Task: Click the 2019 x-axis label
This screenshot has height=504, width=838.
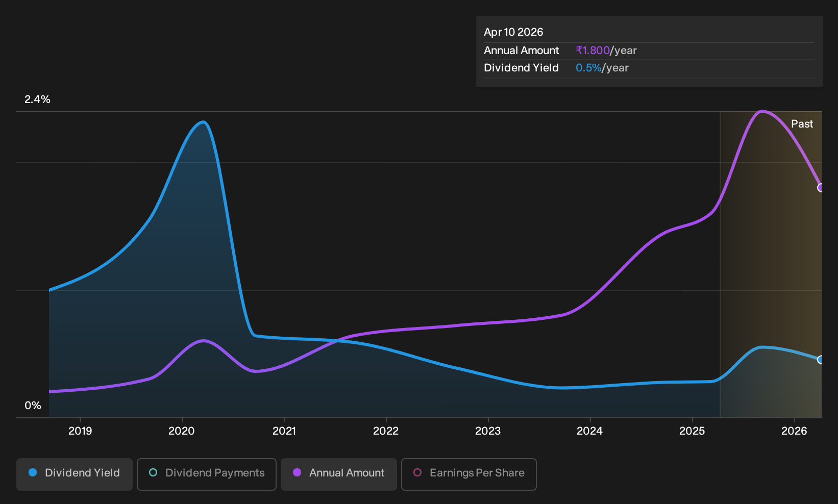Action: pyautogui.click(x=80, y=431)
